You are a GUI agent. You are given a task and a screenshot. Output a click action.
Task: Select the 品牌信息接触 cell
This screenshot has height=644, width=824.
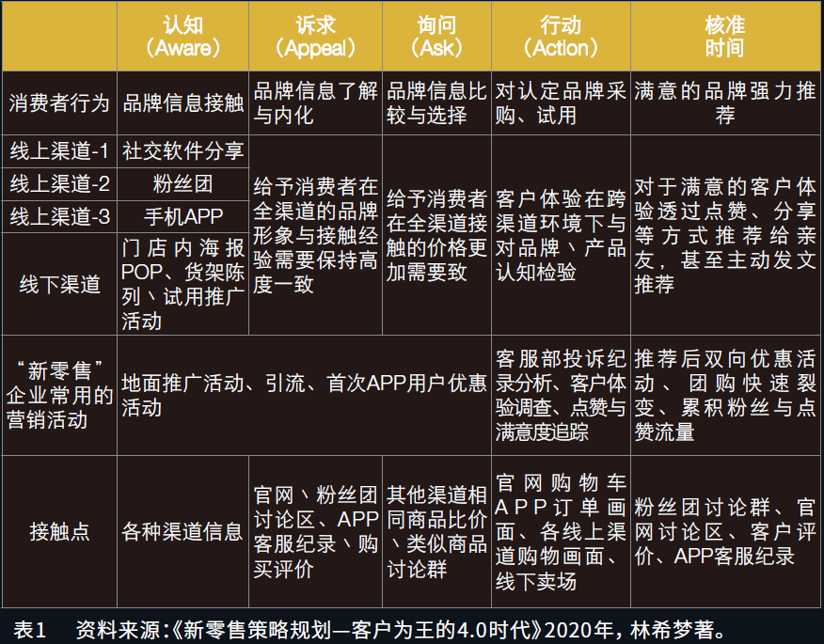pyautogui.click(x=182, y=103)
